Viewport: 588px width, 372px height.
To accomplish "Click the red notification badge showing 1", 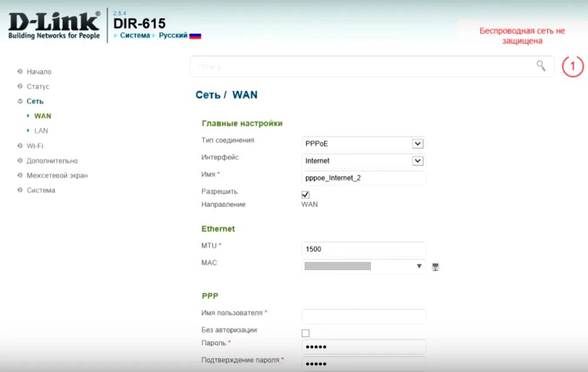I will point(572,67).
